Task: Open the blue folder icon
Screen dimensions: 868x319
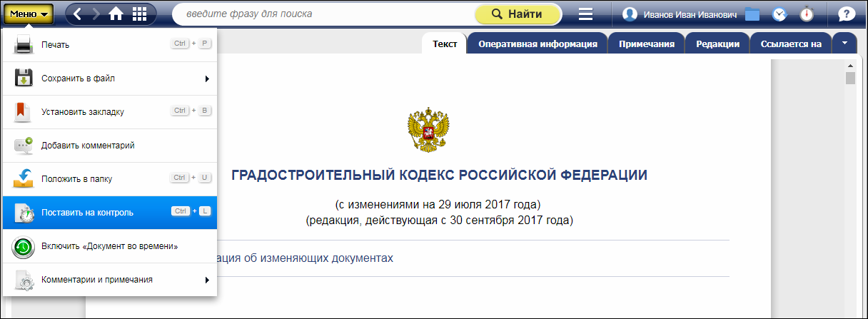Action: tap(752, 14)
